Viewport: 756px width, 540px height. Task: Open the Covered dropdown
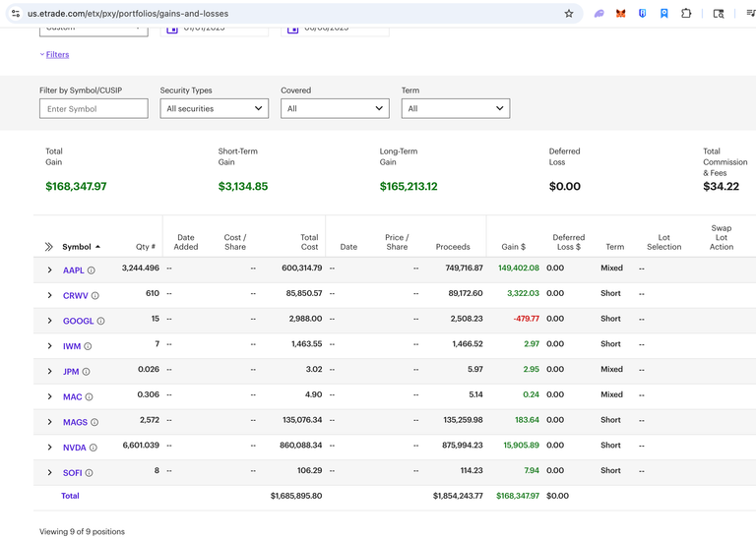click(335, 108)
